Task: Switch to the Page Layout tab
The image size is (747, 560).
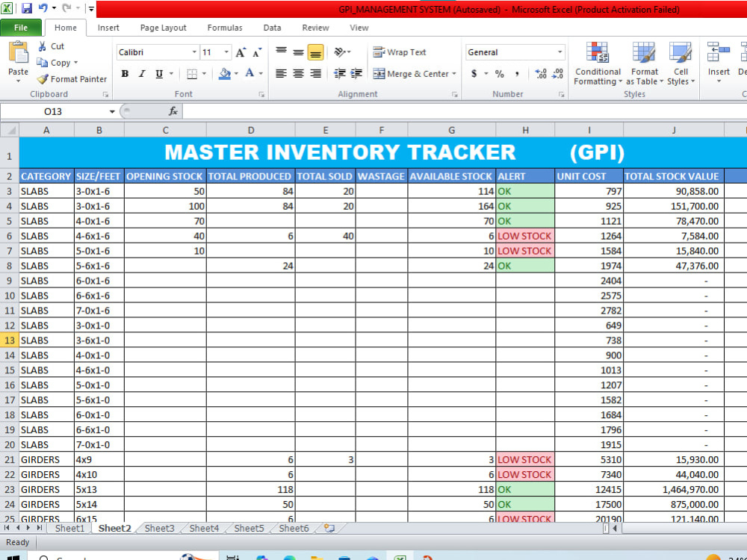Action: [x=163, y=28]
